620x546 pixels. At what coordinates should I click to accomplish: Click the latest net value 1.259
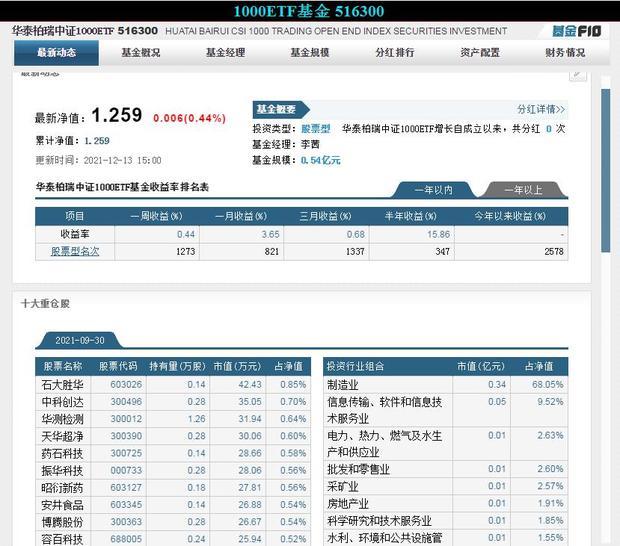[117, 115]
